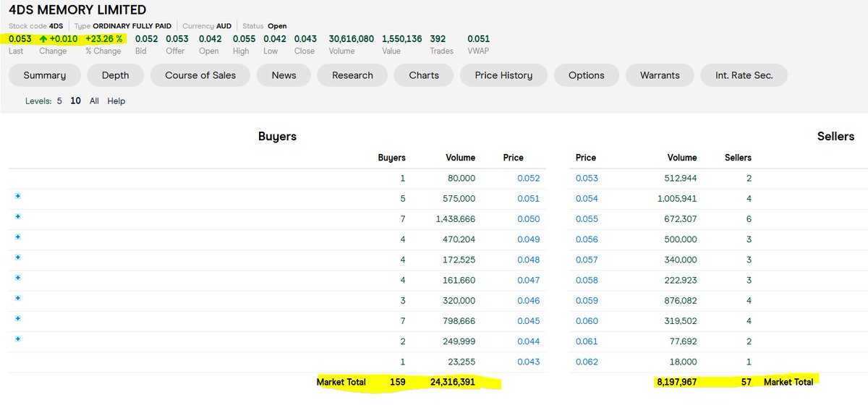
Task: Click sell price 0.062
Action: point(587,362)
